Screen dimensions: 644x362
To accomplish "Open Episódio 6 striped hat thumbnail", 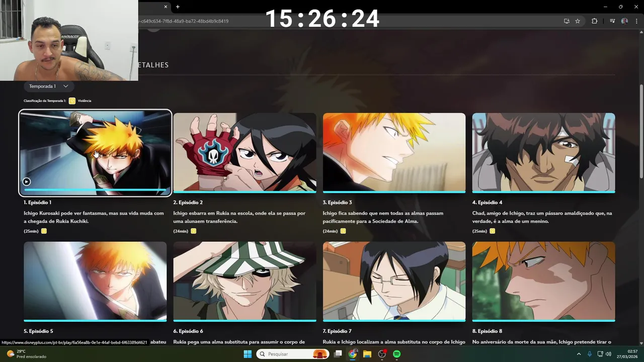I will pyautogui.click(x=245, y=281).
